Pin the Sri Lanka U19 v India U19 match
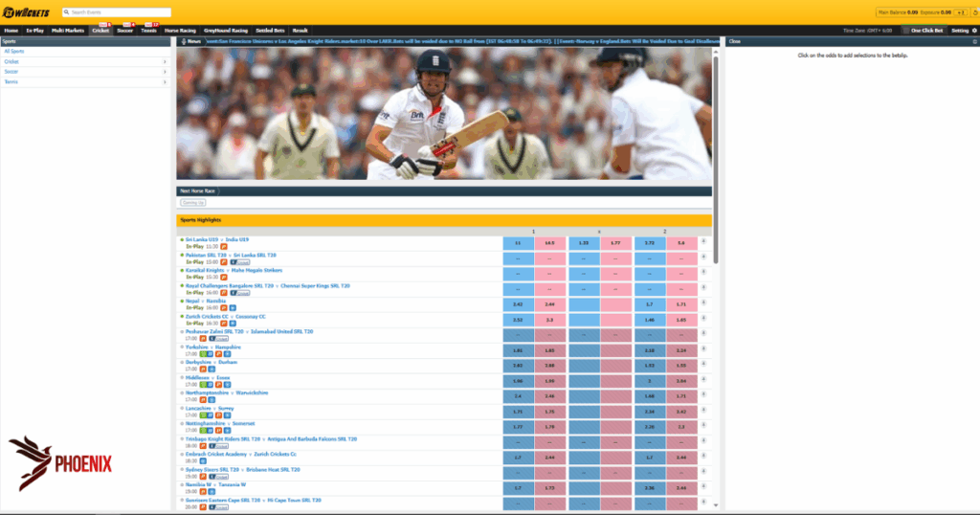 (x=703, y=241)
